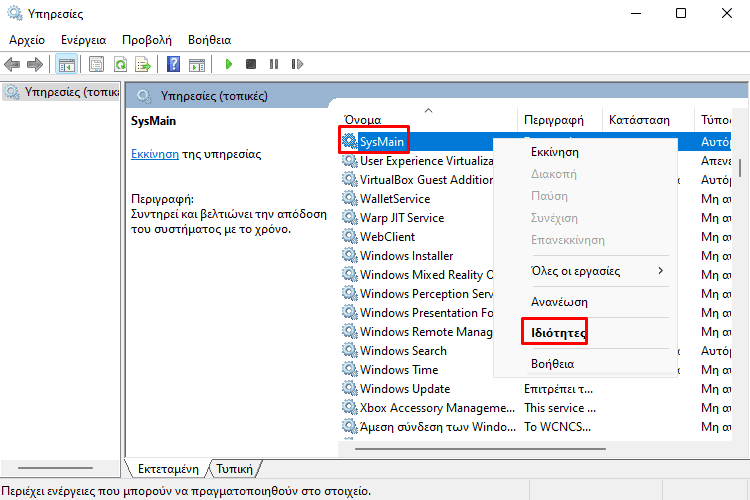Open the Βοήθεια menu in the menu bar
This screenshot has height=500, width=750.
click(210, 40)
